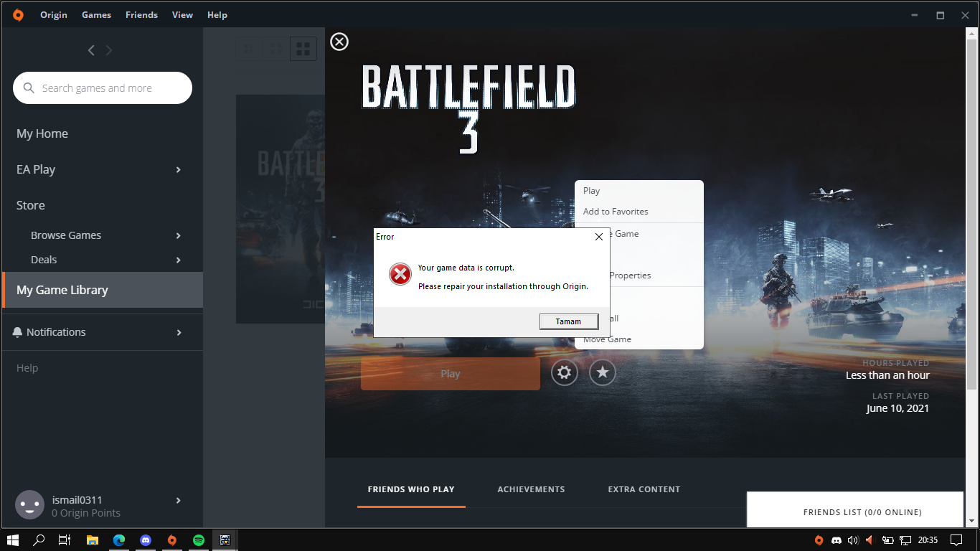This screenshot has height=551, width=980.
Task: Click the Help link in the sidebar
Action: pyautogui.click(x=27, y=368)
